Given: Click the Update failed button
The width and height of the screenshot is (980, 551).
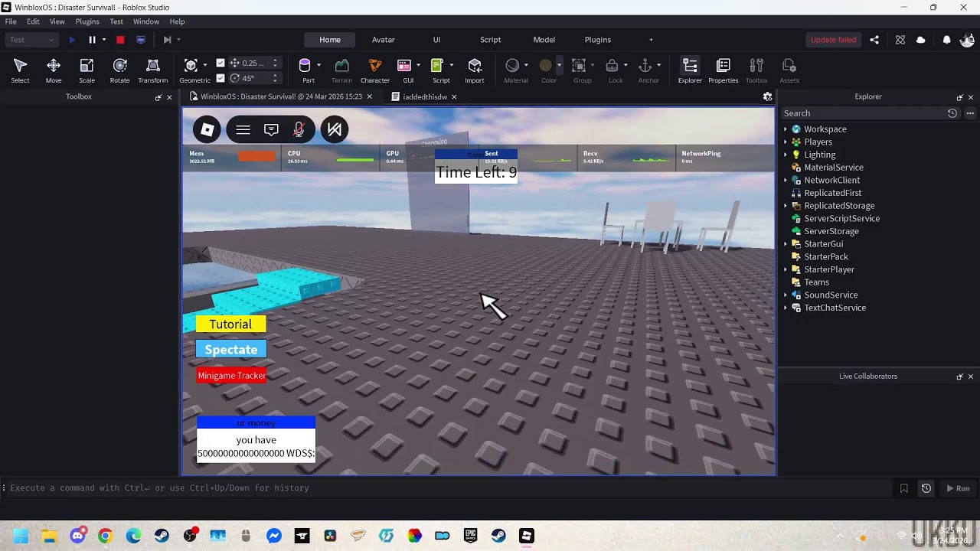Looking at the screenshot, I should (x=833, y=40).
